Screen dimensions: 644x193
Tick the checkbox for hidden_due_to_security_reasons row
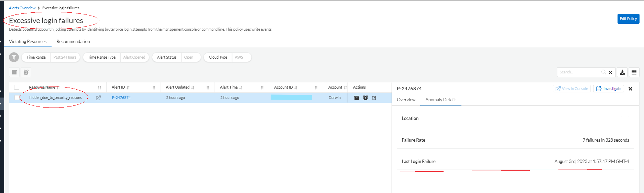coord(17,98)
